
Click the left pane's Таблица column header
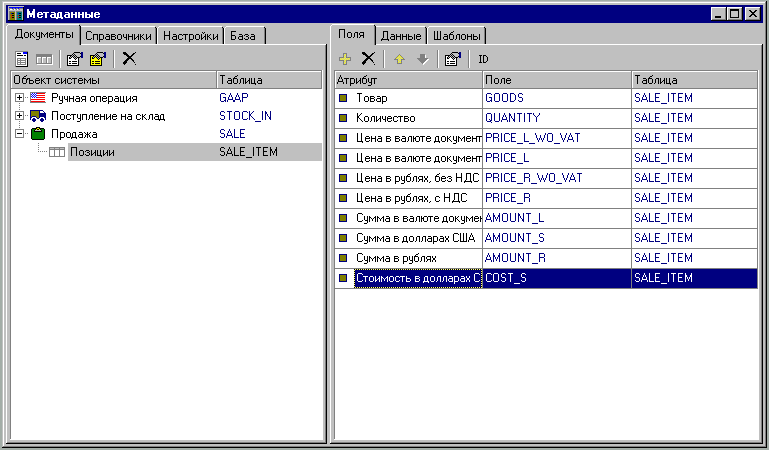tap(269, 80)
